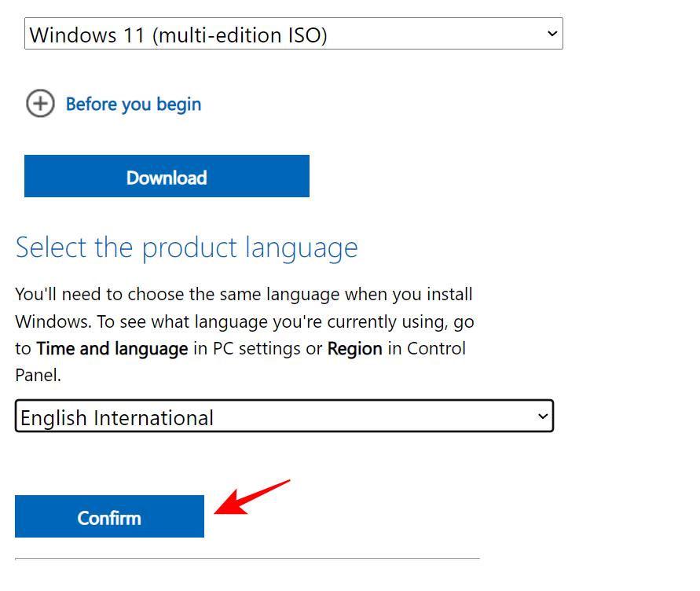
Task: Expand the Before you begin section
Action: tap(133, 104)
